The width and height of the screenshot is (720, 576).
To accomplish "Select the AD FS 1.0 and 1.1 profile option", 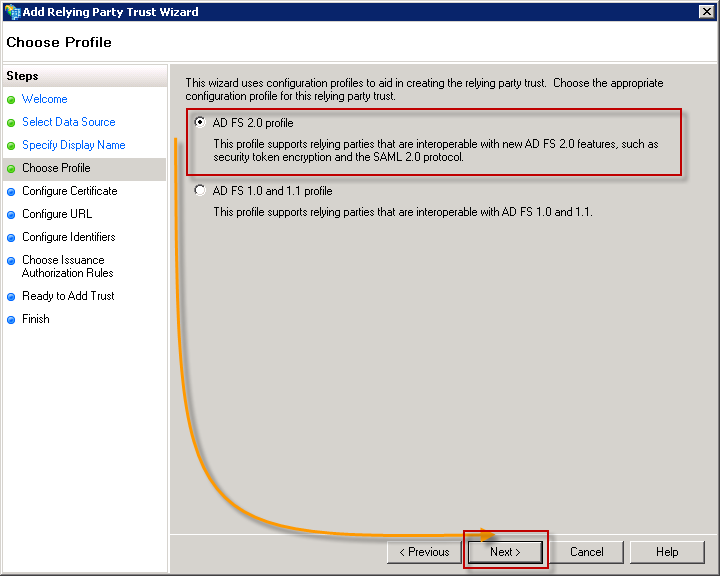I will pos(200,190).
